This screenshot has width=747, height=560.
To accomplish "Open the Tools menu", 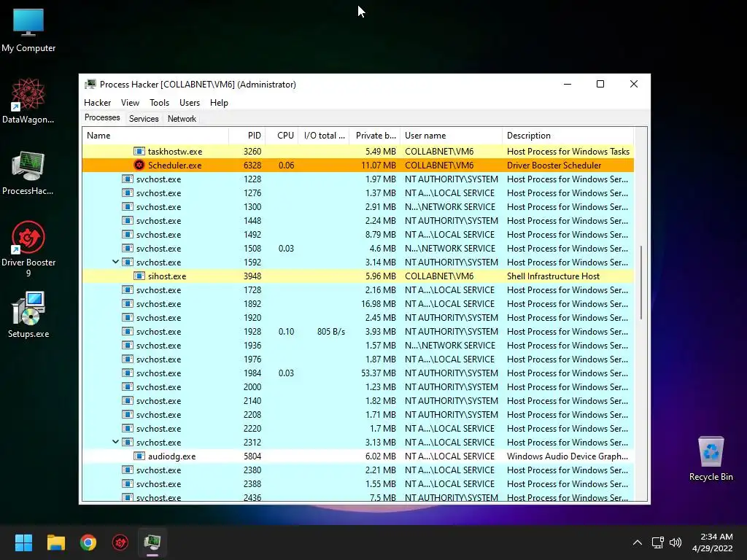I will coord(159,102).
